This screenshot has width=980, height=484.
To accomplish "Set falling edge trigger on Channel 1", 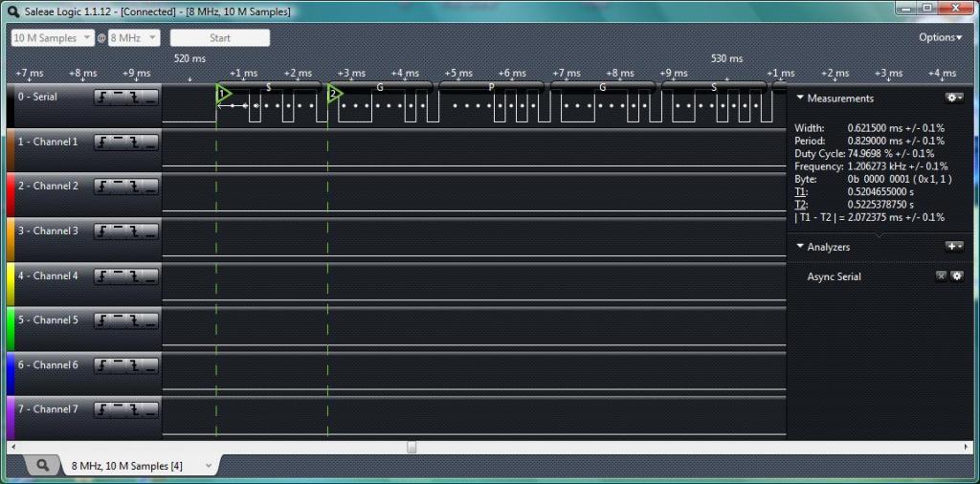I will (134, 142).
